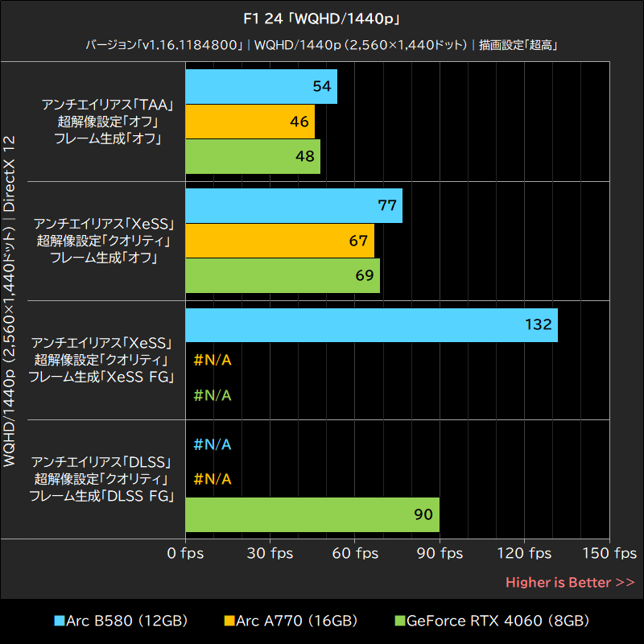This screenshot has height=644, width=644.
Task: Click the vertical 'DirectX 12' axis label
Action: click(9, 173)
